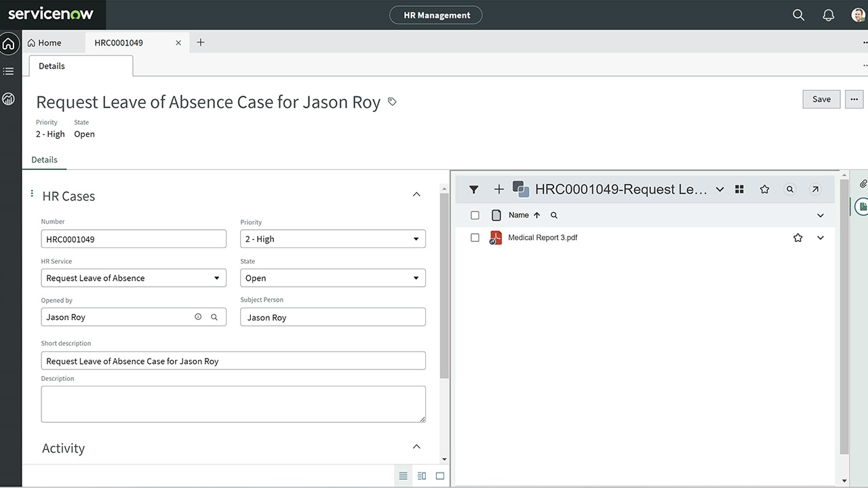Click the workspace folder icon beside HRC0001049-Request

pos(521,189)
